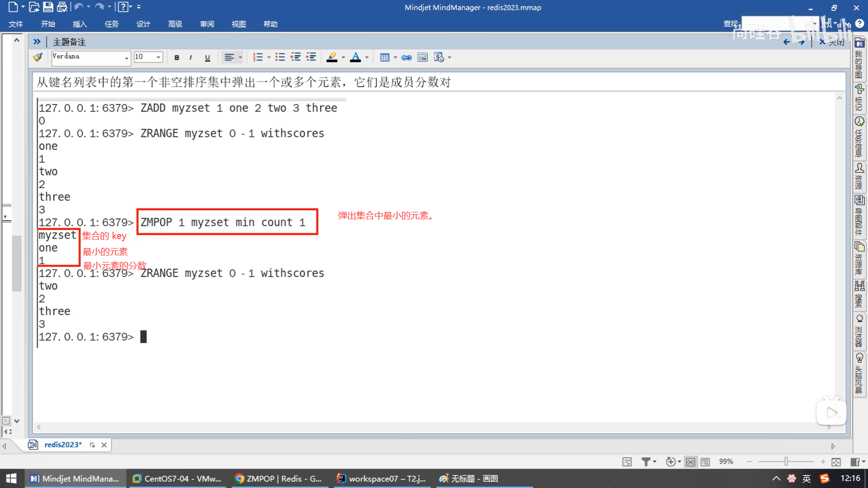Click the format painter brush icon

point(38,57)
